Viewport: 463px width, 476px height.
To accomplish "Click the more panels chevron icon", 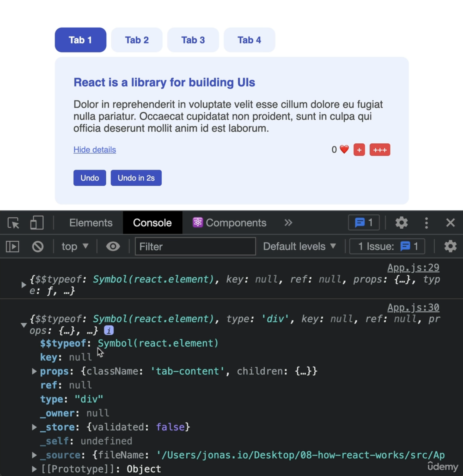I will click(288, 223).
